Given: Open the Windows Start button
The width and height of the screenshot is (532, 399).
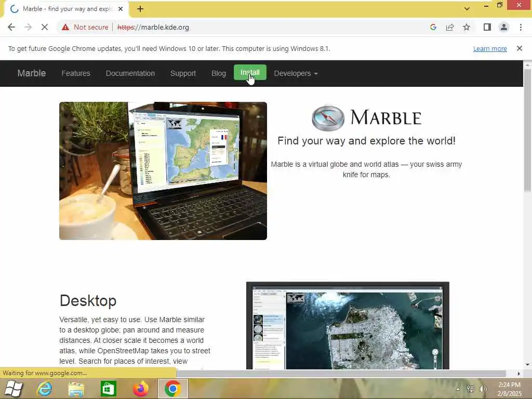Looking at the screenshot, I should 14,389.
